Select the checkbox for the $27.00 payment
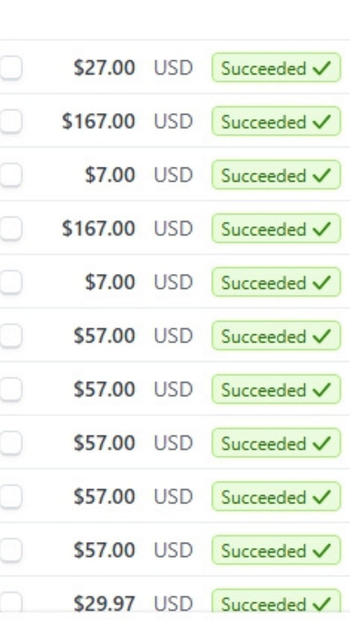Viewport: 362px width, 644px height. click(x=11, y=67)
